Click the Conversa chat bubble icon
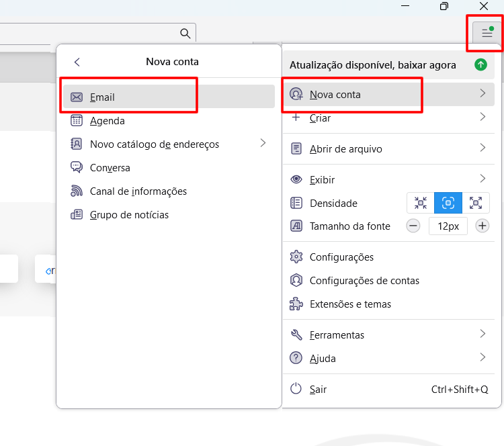Viewport: 504px width, 446px height. 77,167
